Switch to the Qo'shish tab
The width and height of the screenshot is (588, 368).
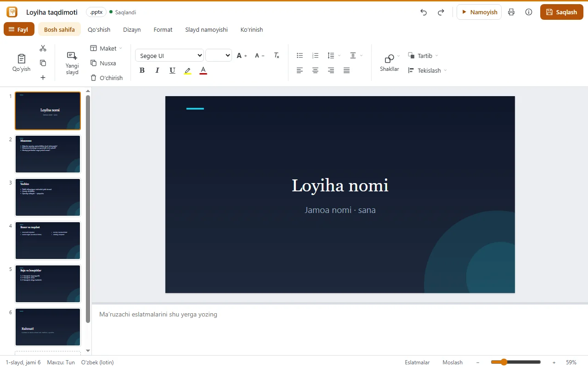tap(99, 29)
